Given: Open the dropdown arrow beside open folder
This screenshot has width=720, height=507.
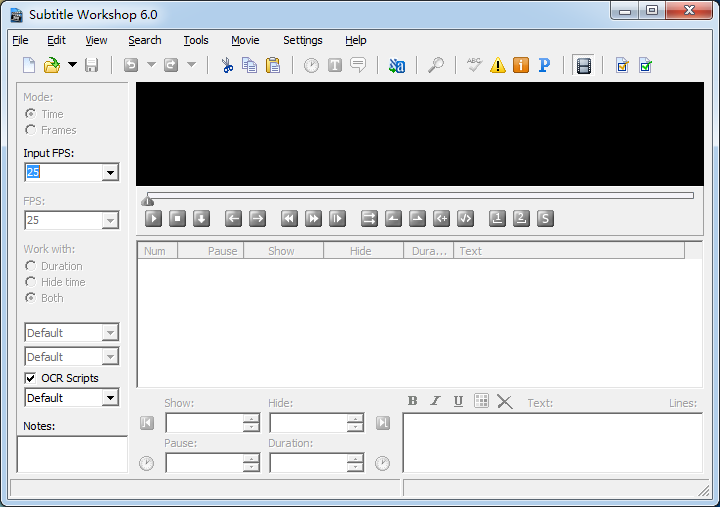Looking at the screenshot, I should point(72,66).
